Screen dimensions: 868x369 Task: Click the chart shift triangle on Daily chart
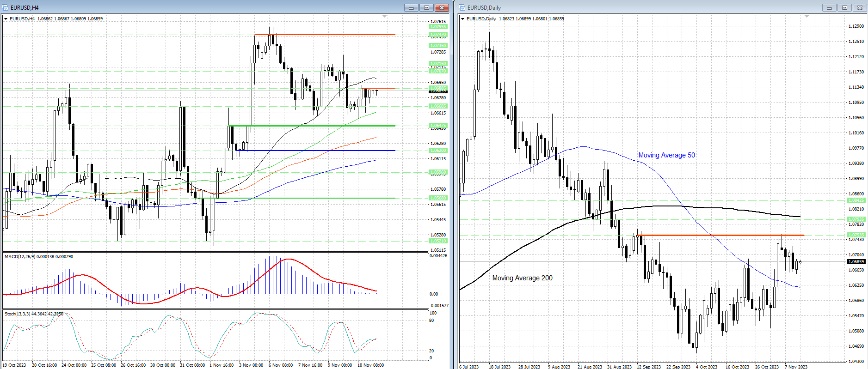pos(806,17)
